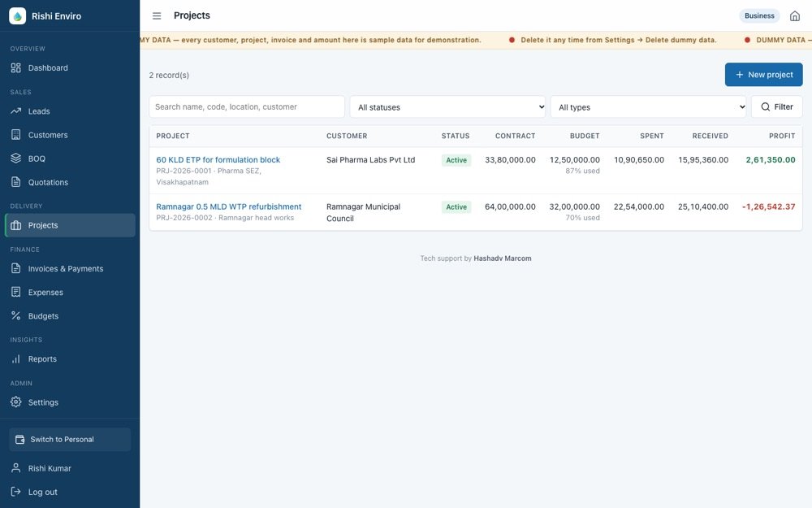Click spent amount 10,90,650.00
Image resolution: width=812 pixels, height=508 pixels.
tap(639, 159)
